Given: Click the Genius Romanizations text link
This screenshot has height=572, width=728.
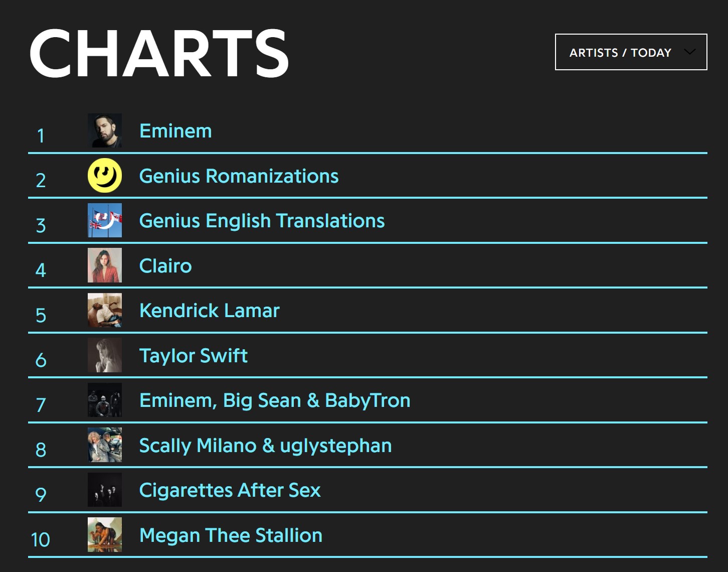Looking at the screenshot, I should [x=239, y=176].
